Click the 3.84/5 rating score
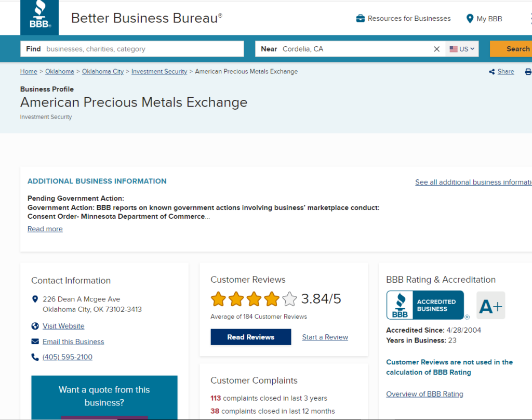 321,299
